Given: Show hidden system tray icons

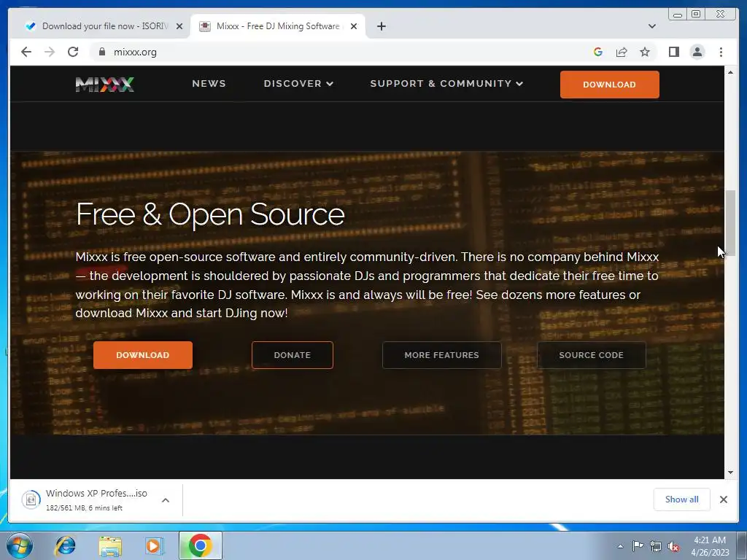Looking at the screenshot, I should tap(620, 546).
